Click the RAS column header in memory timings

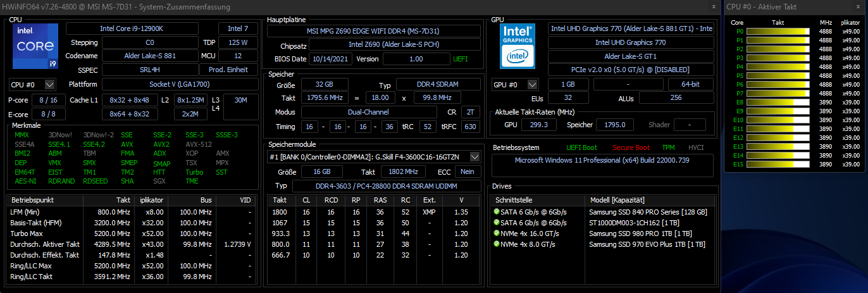pyautogui.click(x=380, y=200)
